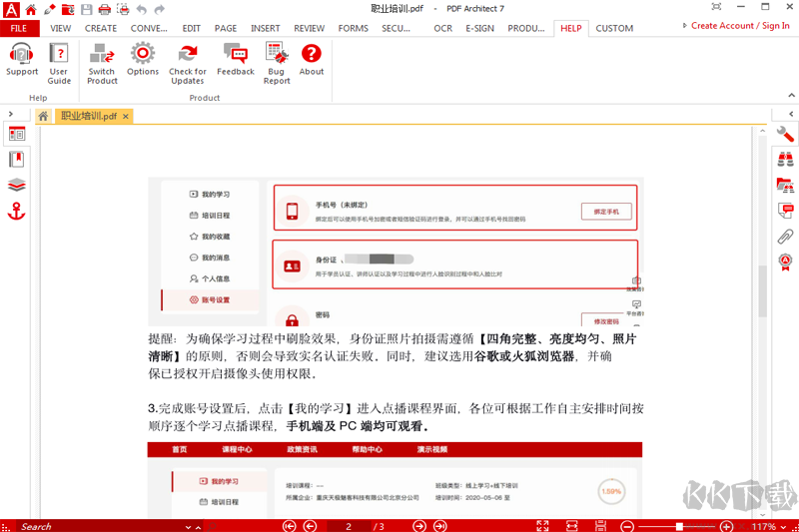Click the Save floppy disk icon
Image resolution: width=799 pixels, height=532 pixels.
87,9
